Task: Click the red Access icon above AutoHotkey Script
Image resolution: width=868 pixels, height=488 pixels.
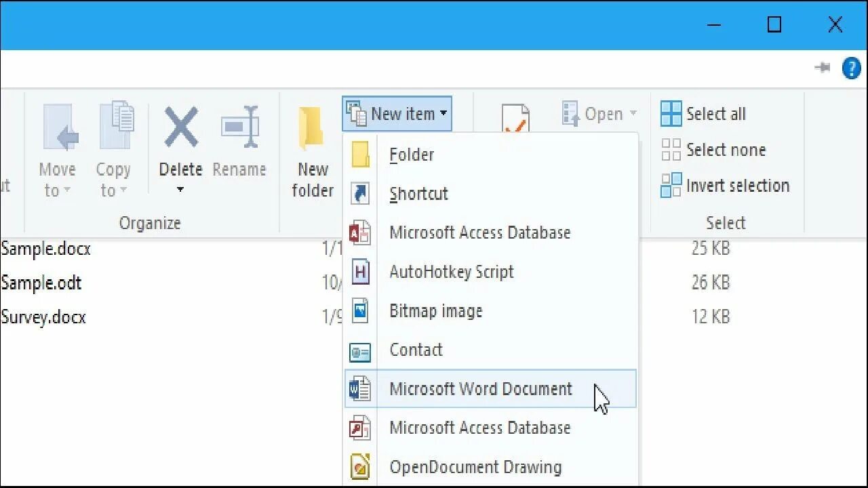Action: tap(360, 233)
